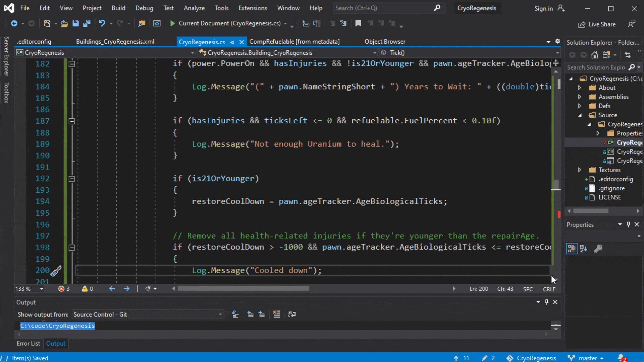The height and width of the screenshot is (362, 644).
Task: Switch to the Object Browser tab
Action: (385, 42)
